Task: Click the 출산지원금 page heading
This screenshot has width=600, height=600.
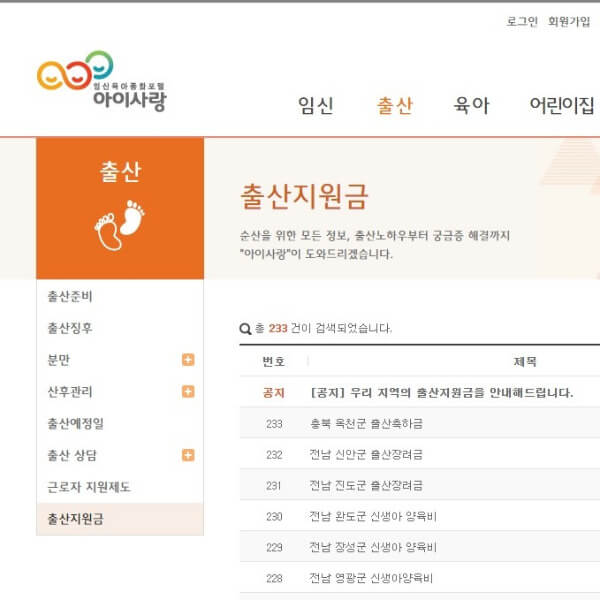Action: [x=304, y=196]
